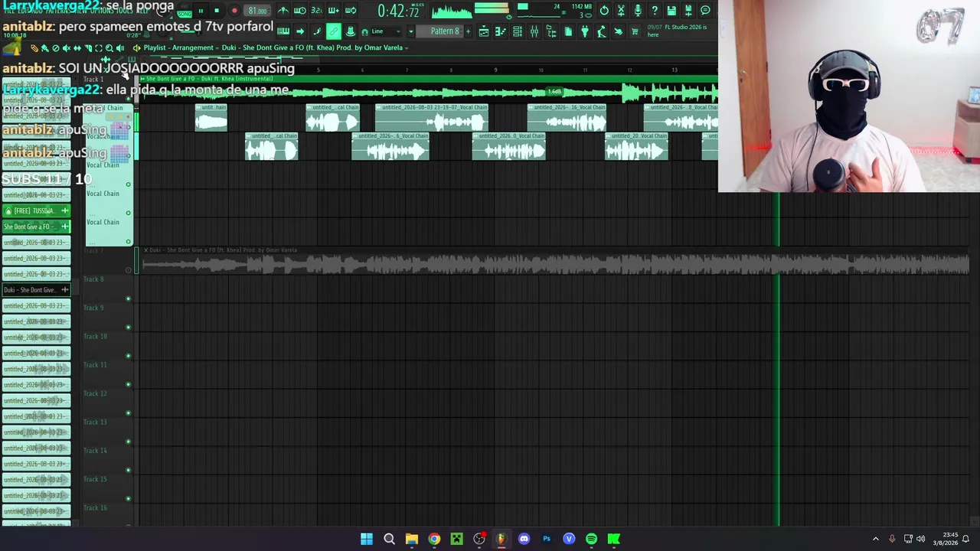The width and height of the screenshot is (980, 551).
Task: Select the Track 16 header
Action: pyautogui.click(x=108, y=514)
